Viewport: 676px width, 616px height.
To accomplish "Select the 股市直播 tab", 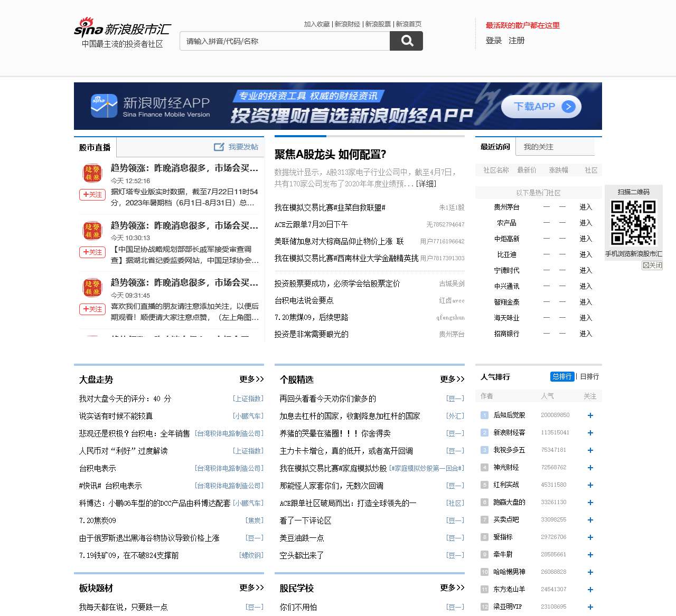I will (95, 147).
